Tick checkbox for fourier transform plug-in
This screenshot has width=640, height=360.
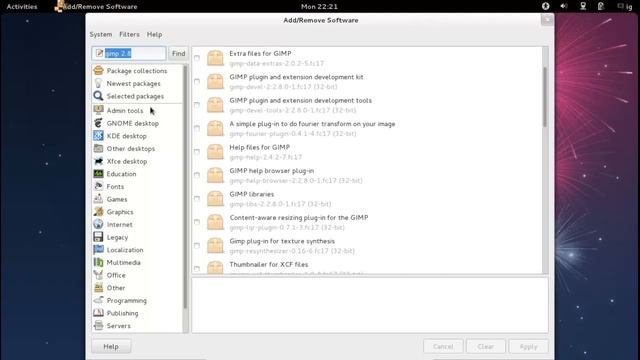tap(197, 129)
